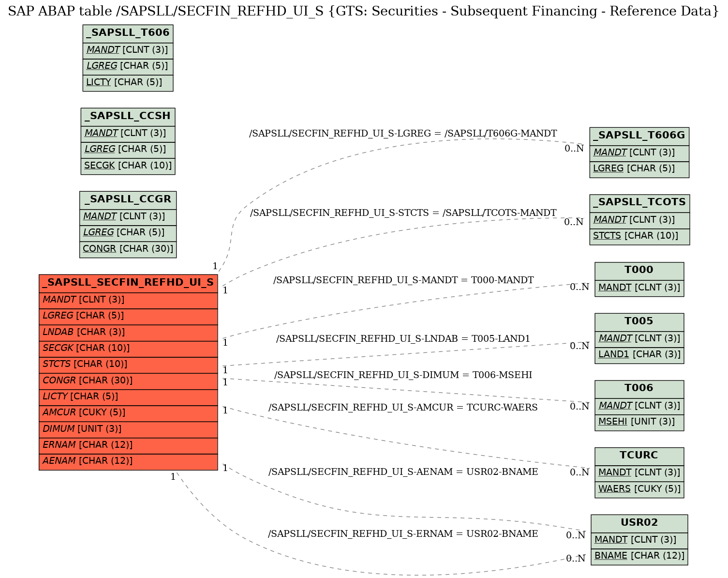The height and width of the screenshot is (578, 728).
Task: Click the _SAPSLL_CCGR table header
Action: tap(128, 200)
